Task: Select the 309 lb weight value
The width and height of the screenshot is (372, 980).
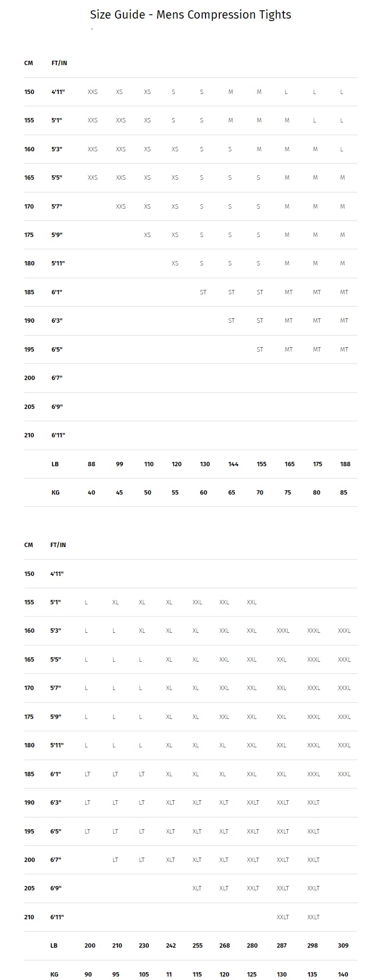Action: [x=343, y=945]
